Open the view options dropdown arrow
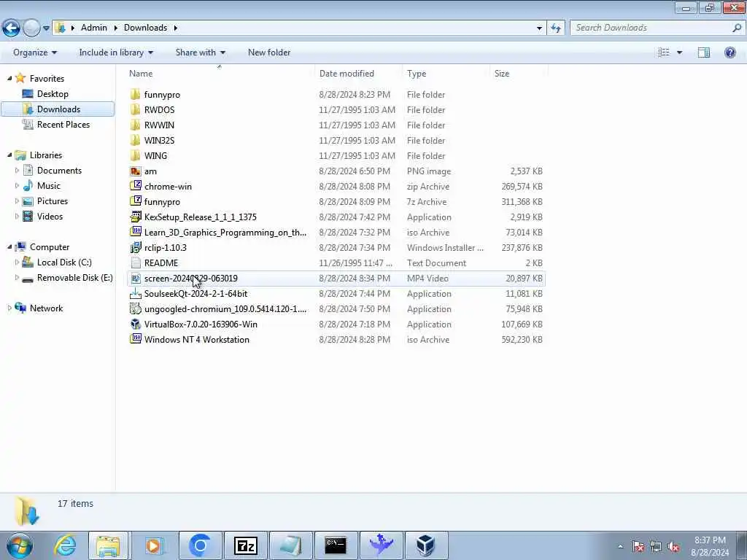The image size is (747, 560). point(679,52)
